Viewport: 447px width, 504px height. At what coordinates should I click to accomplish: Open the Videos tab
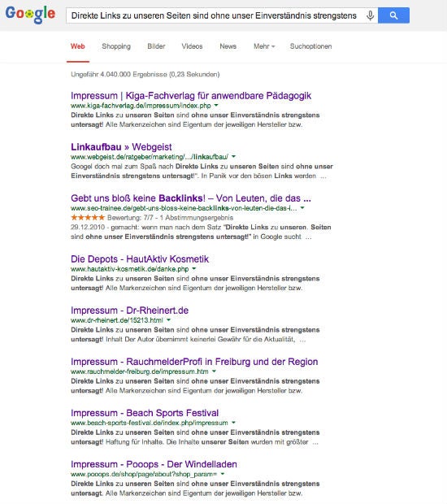point(192,46)
